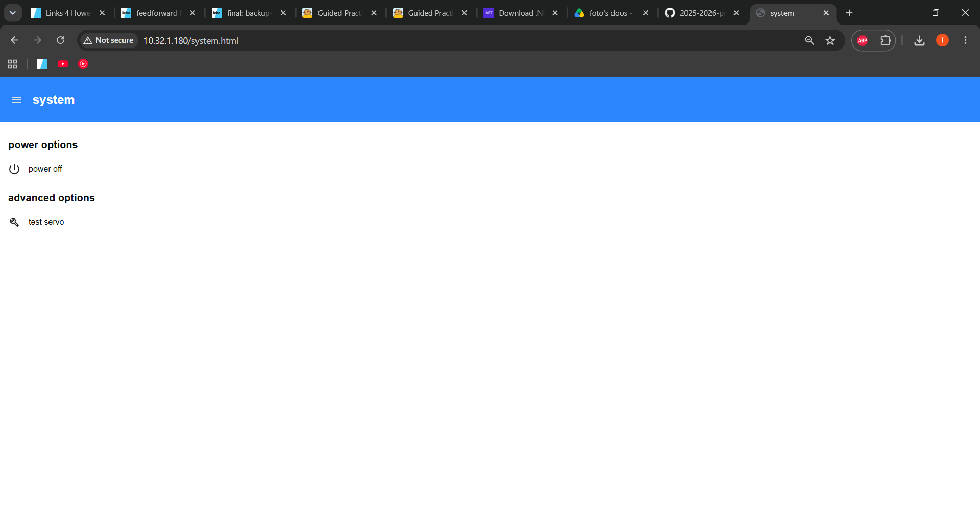Click the system page title
Image resolution: width=980 pixels, height=521 pixels.
(54, 100)
